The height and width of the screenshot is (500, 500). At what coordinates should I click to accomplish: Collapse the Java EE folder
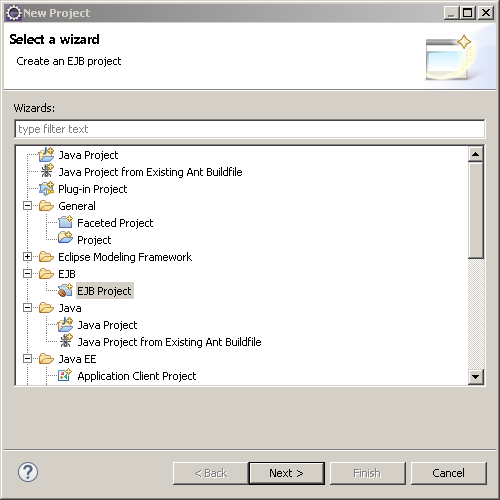pos(27,359)
